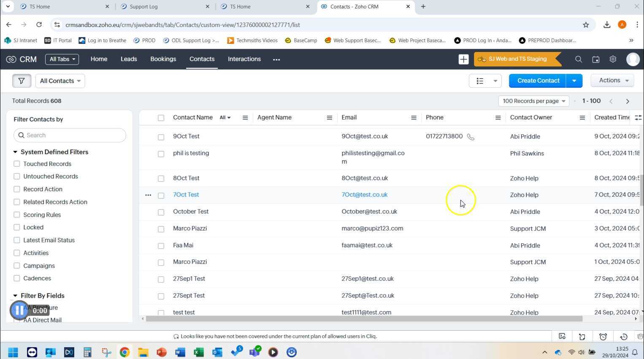This screenshot has width=644, height=359.
Task: Open the All Contacts view dropdown
Action: tap(60, 81)
